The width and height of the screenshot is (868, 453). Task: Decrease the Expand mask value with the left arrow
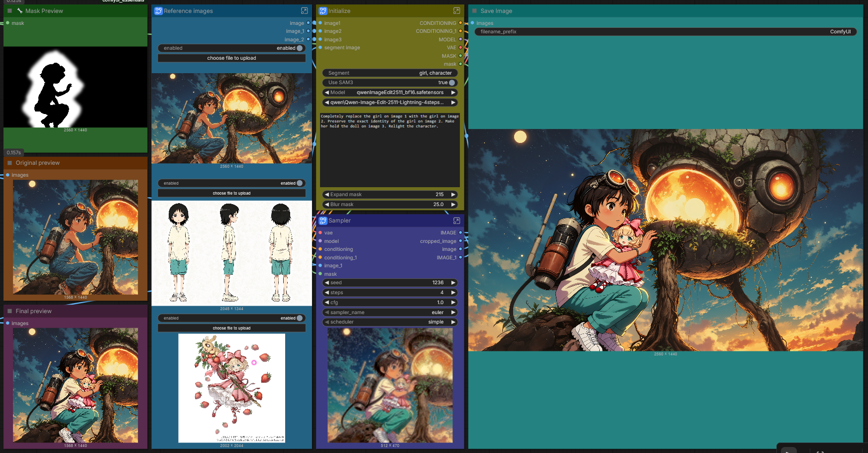point(326,195)
